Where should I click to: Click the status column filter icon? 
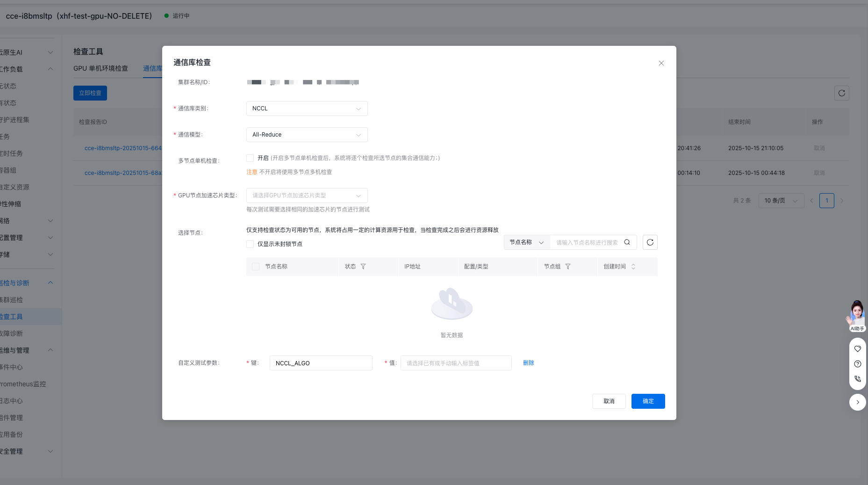click(x=363, y=267)
